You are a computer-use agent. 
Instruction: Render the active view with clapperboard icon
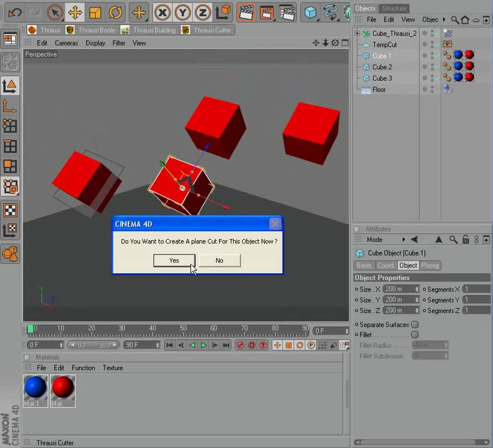tap(246, 12)
